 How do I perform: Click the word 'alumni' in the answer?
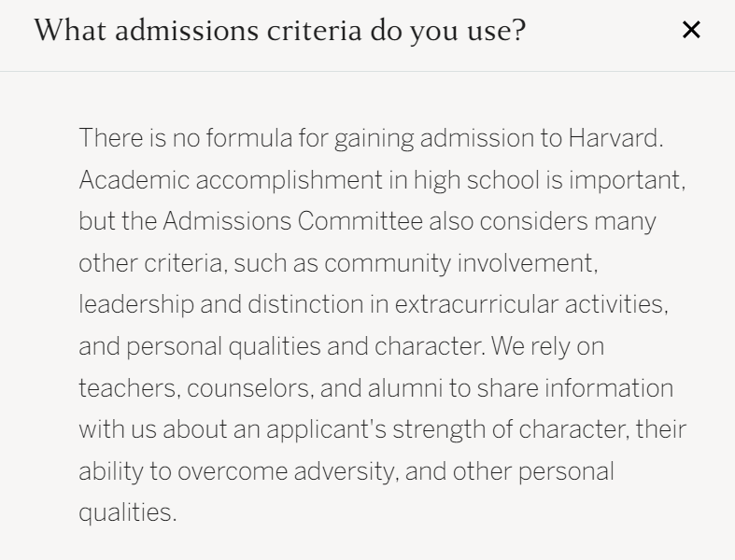(405, 388)
